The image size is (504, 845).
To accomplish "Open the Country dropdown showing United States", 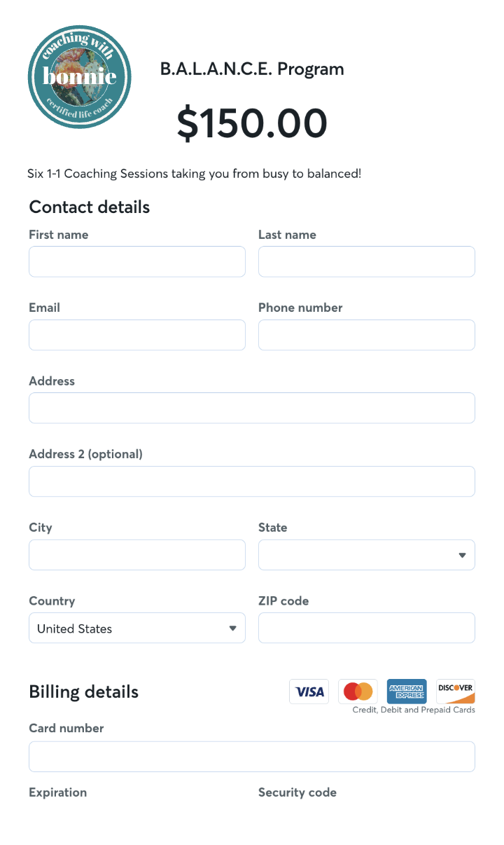I will pos(136,628).
